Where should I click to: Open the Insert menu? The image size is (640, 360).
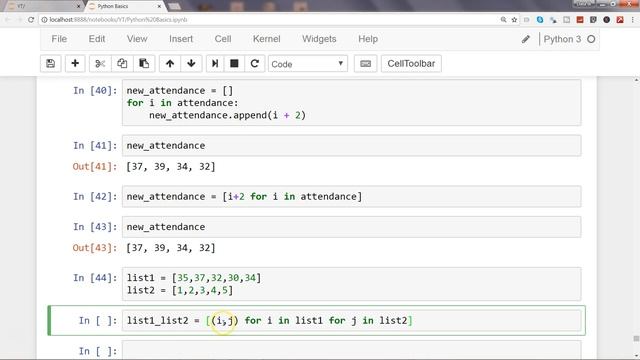click(x=181, y=39)
